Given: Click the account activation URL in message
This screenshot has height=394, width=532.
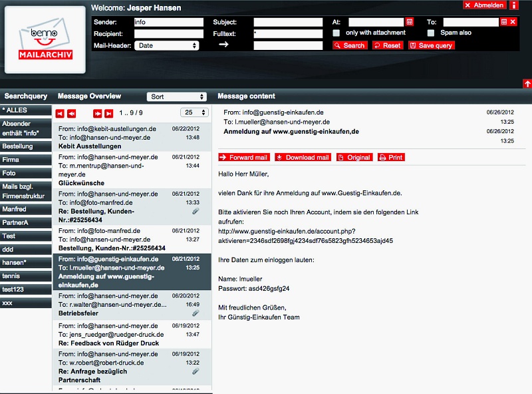Looking at the screenshot, I should pos(305,236).
